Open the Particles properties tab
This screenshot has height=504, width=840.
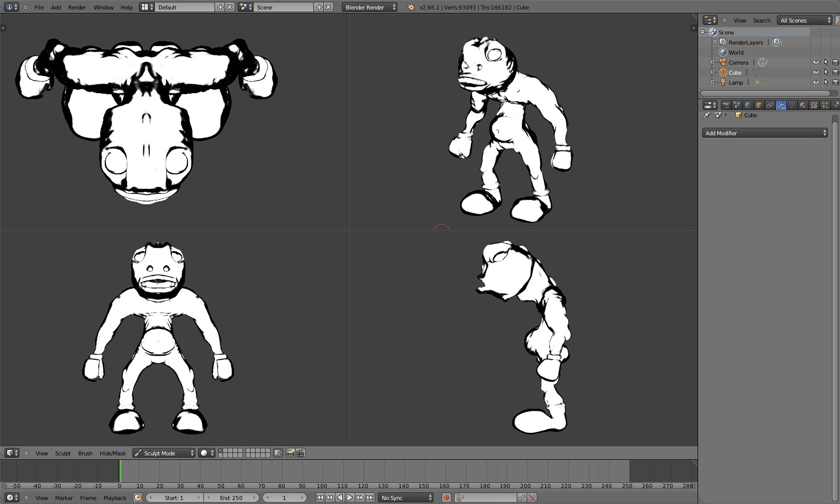(x=825, y=105)
